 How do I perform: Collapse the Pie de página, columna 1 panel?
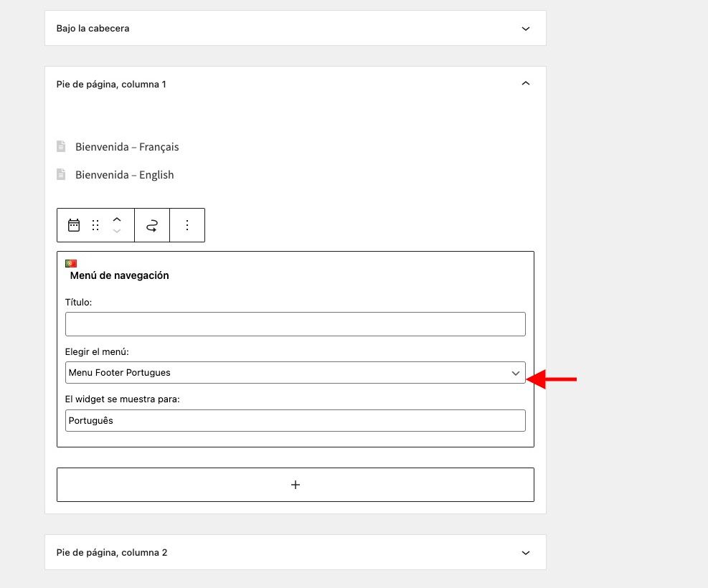click(x=526, y=83)
